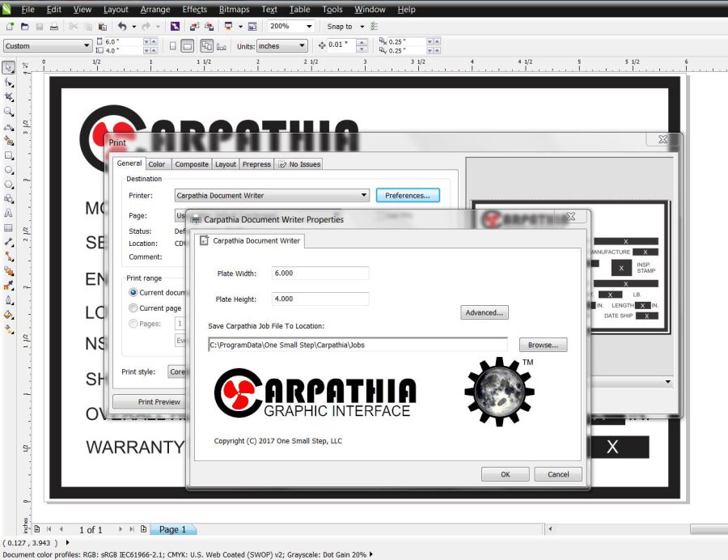728x560 pixels.
Task: Click Browse... for job file location
Action: (x=543, y=345)
